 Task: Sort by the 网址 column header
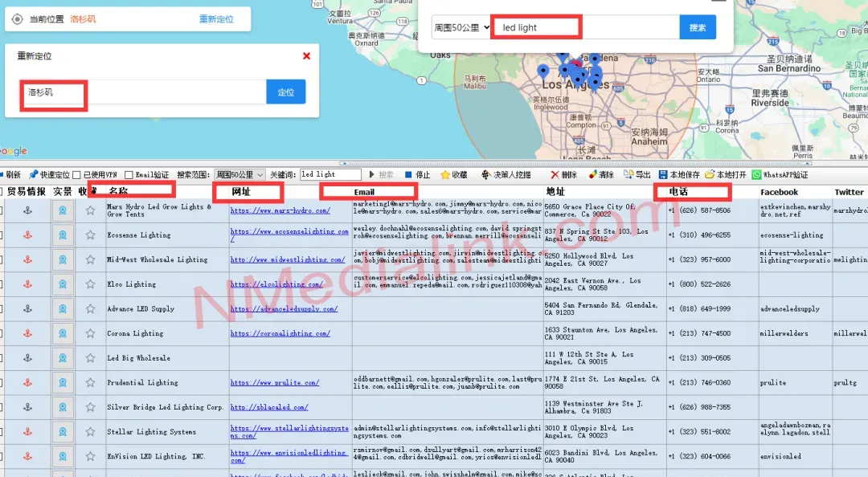coord(241,191)
